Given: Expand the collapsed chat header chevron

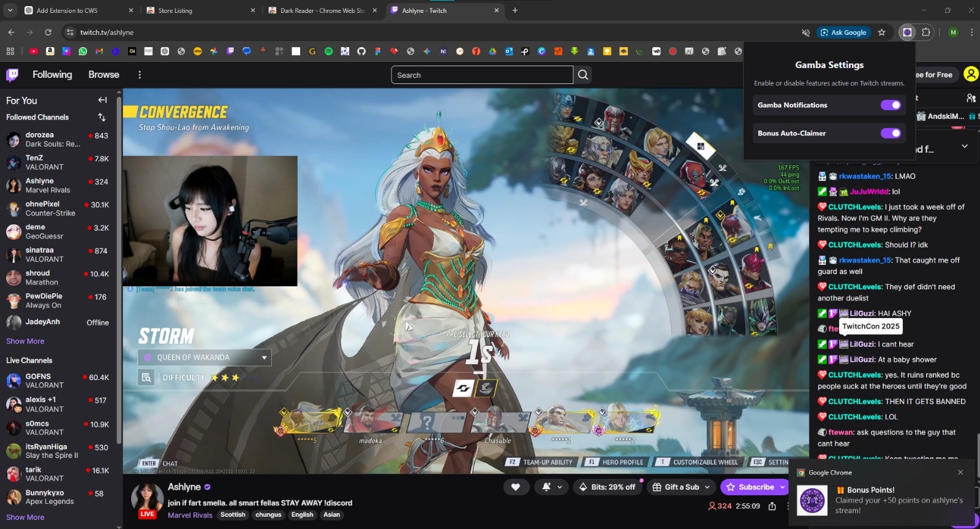Looking at the screenshot, I should (965, 146).
